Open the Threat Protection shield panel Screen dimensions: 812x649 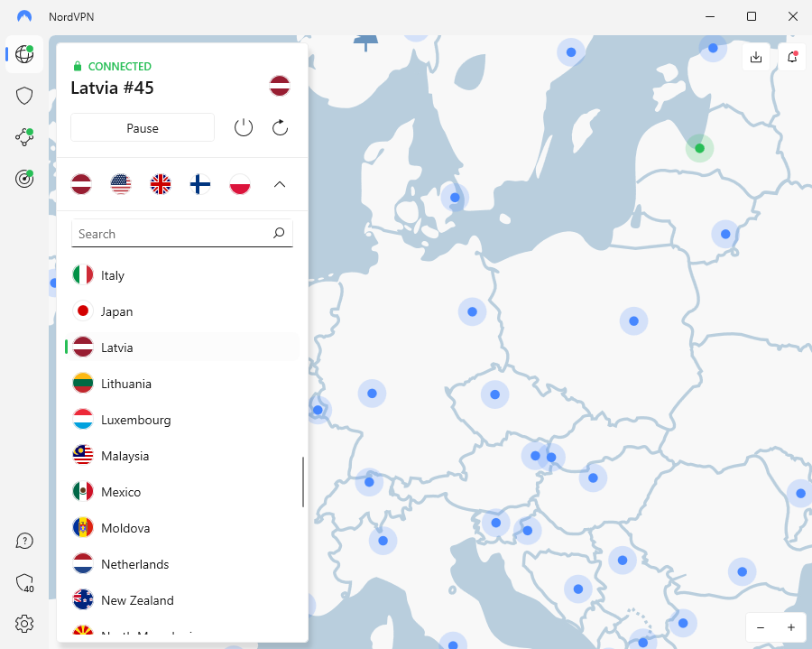click(x=24, y=96)
